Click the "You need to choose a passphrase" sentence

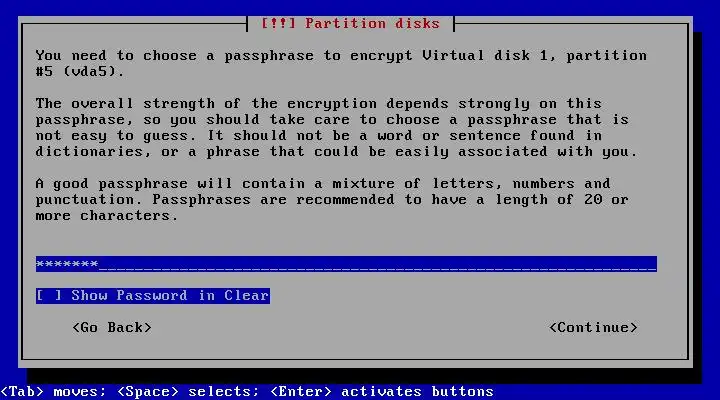click(174, 56)
